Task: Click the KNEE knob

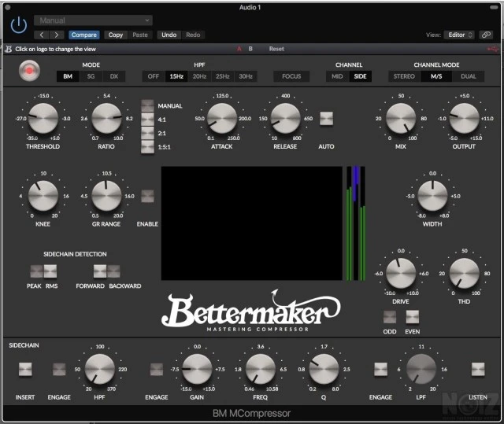Action: (x=43, y=196)
